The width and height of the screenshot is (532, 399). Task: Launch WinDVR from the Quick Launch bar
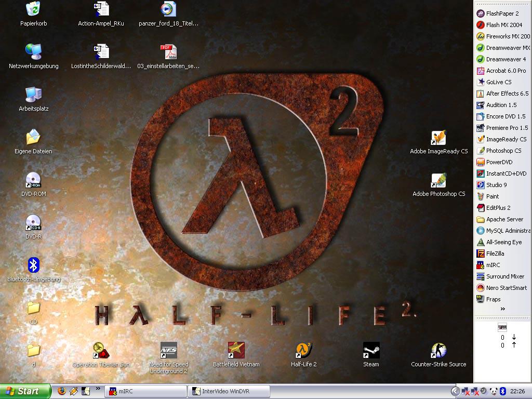tap(86, 391)
